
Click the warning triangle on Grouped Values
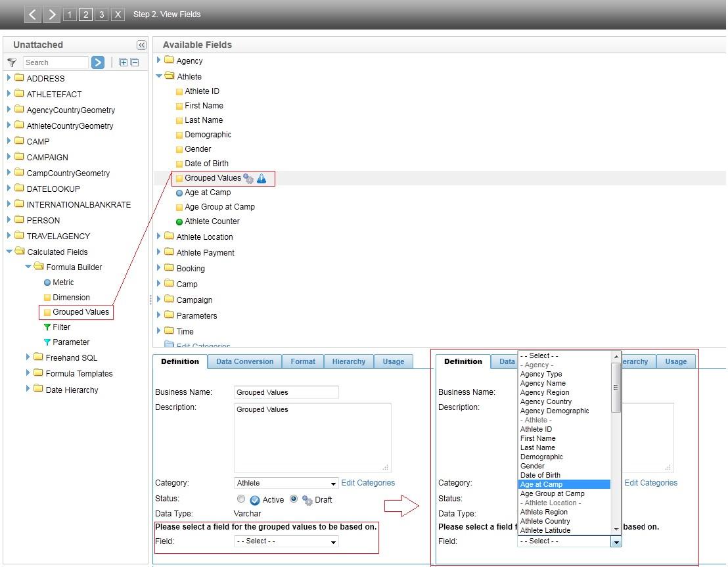click(x=262, y=178)
